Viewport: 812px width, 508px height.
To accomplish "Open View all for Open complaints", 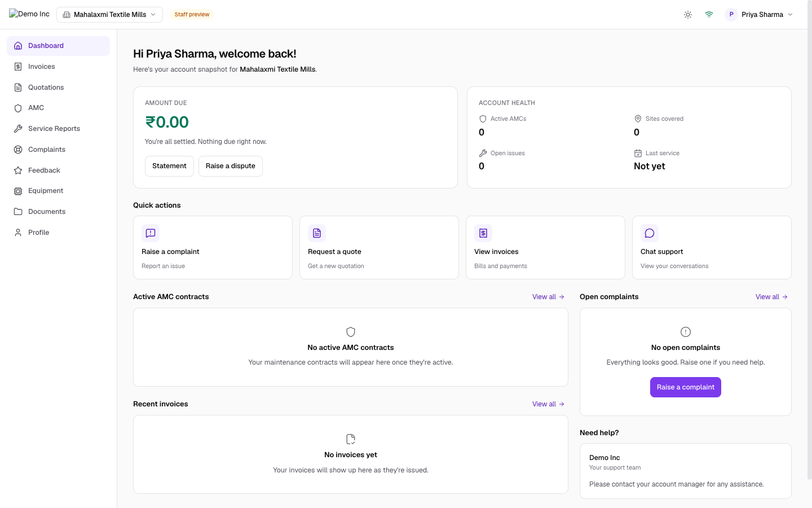I will pos(771,297).
